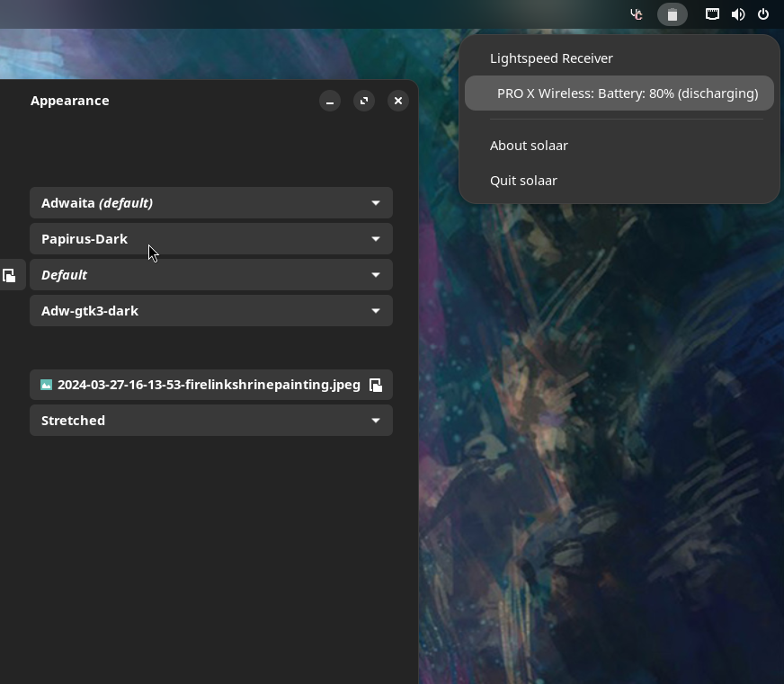The height and width of the screenshot is (684, 784).
Task: Open the Papirus-Dark icon theme dropdown
Action: click(211, 239)
